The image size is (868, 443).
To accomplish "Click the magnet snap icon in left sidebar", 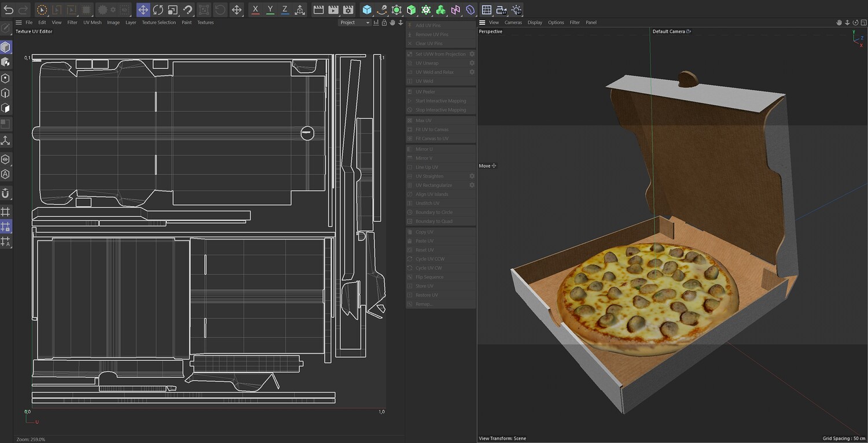I will coord(6,193).
